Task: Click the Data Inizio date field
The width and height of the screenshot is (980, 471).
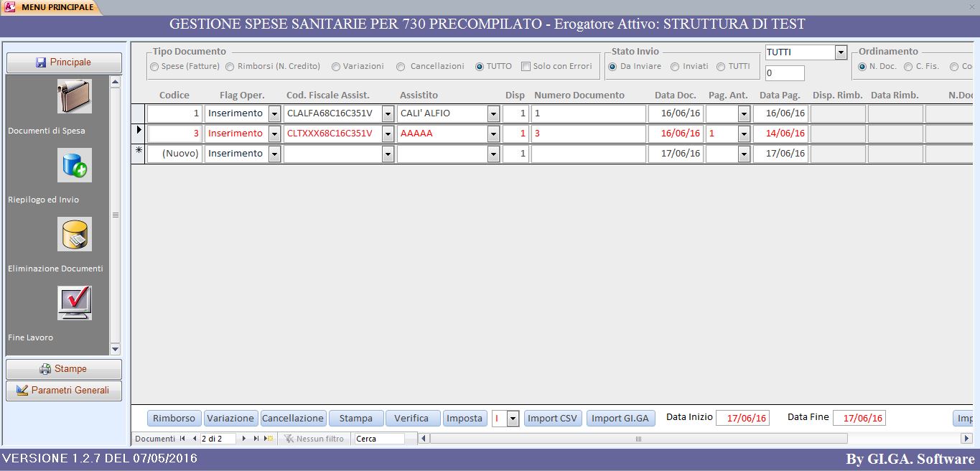Action: [x=742, y=418]
